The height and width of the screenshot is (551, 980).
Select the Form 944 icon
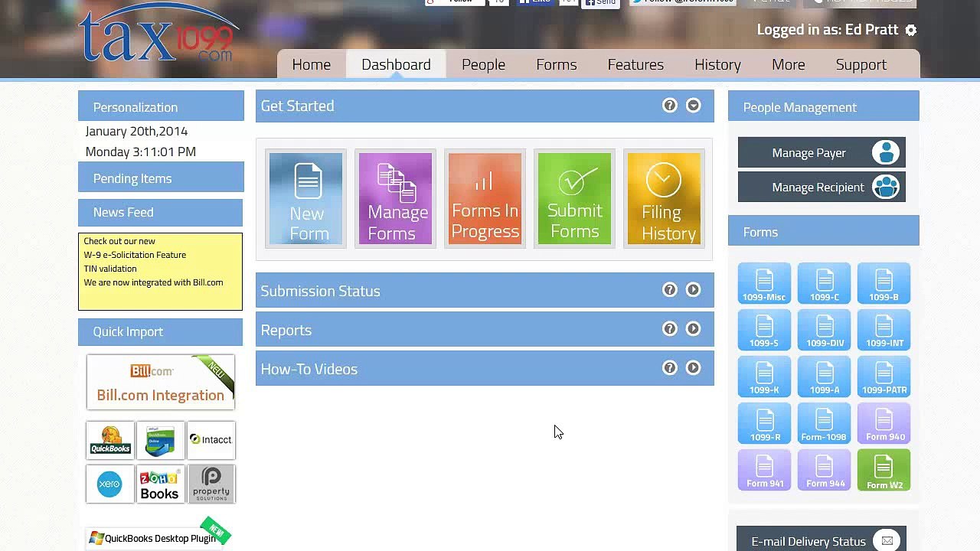click(824, 470)
